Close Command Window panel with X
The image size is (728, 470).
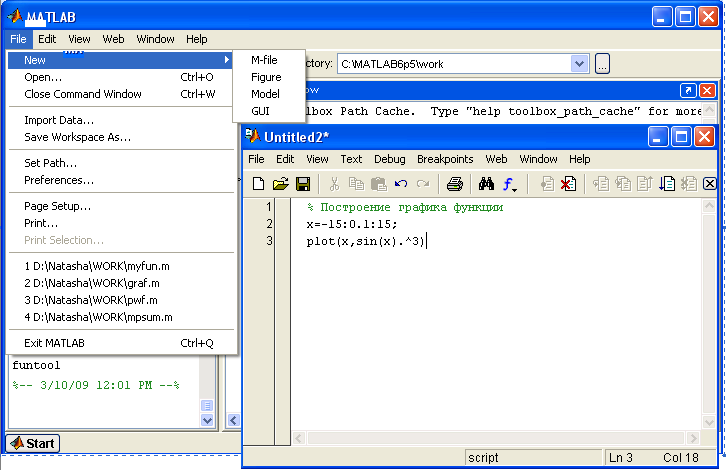pos(707,90)
